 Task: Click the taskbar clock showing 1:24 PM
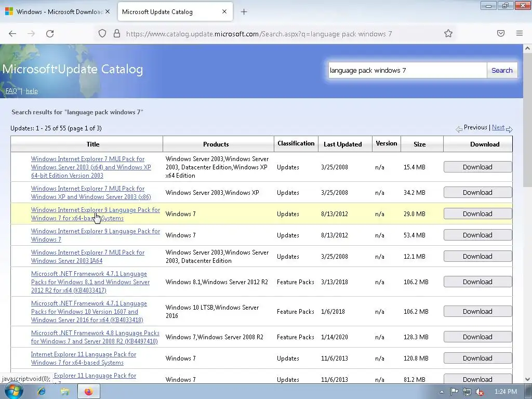tap(506, 392)
